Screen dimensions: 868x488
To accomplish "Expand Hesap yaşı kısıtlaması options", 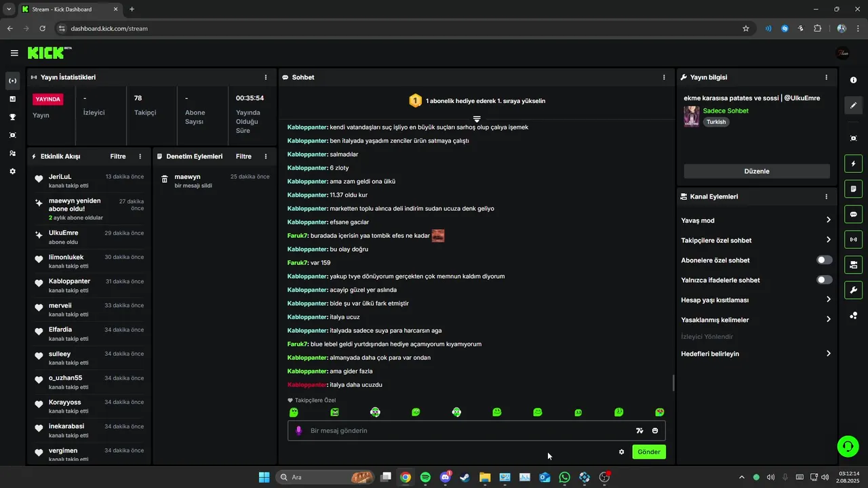I will (x=755, y=300).
